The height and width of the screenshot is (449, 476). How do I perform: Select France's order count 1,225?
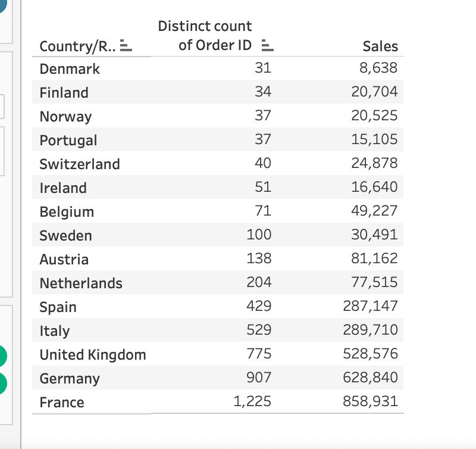click(x=252, y=401)
